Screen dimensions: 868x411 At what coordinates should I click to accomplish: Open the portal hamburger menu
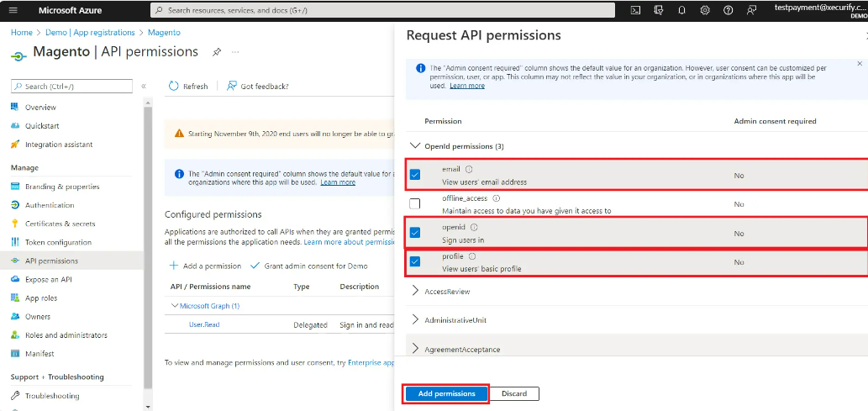[x=13, y=10]
